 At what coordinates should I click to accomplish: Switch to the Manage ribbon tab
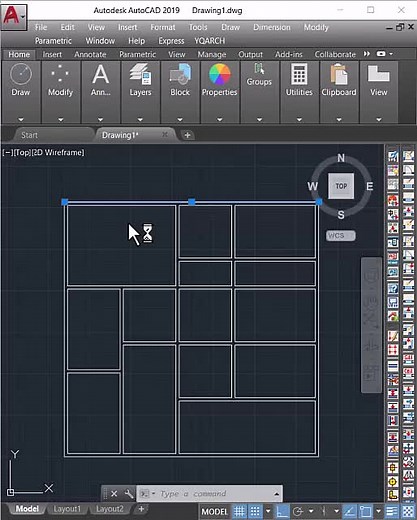point(212,54)
